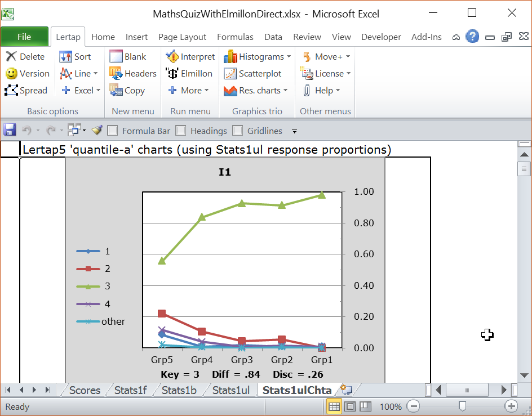Open the Stats1b worksheet tab
Viewport: 532px width, 416px height.
tap(179, 390)
